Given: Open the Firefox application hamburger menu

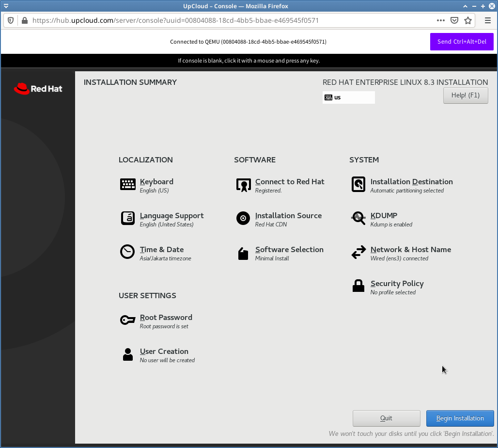Looking at the screenshot, I should click(487, 20).
